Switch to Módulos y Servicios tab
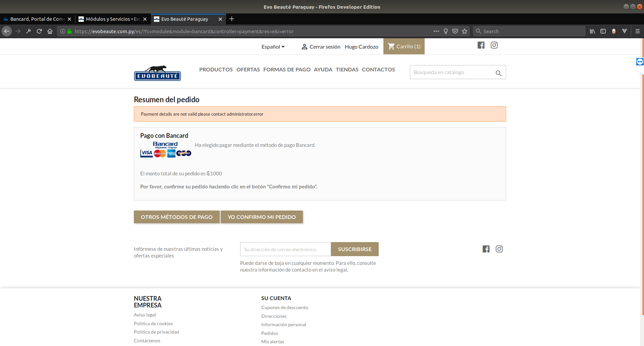 point(113,19)
